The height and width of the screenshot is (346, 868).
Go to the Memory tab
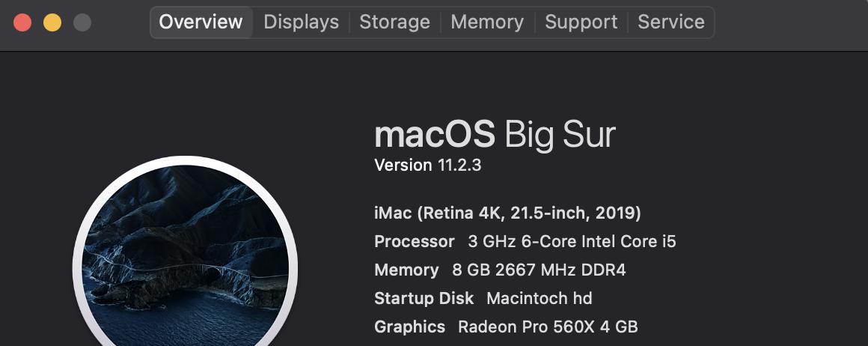pyautogui.click(x=487, y=22)
